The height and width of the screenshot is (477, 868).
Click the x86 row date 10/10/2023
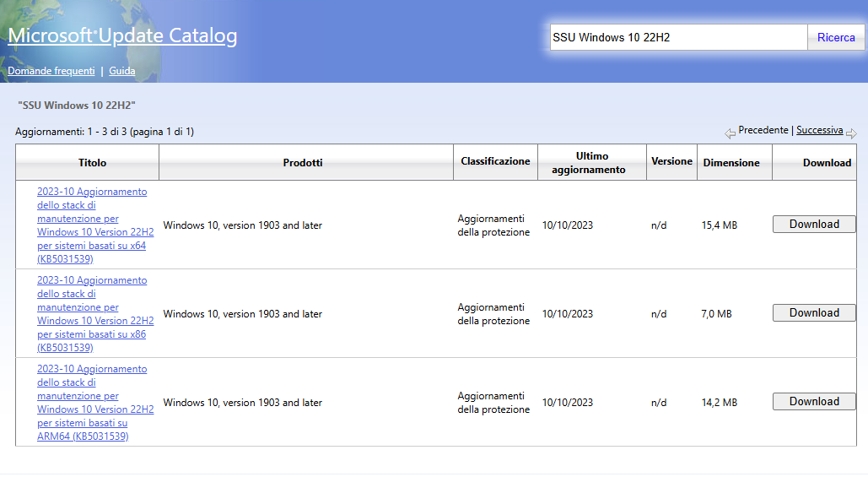[568, 314]
